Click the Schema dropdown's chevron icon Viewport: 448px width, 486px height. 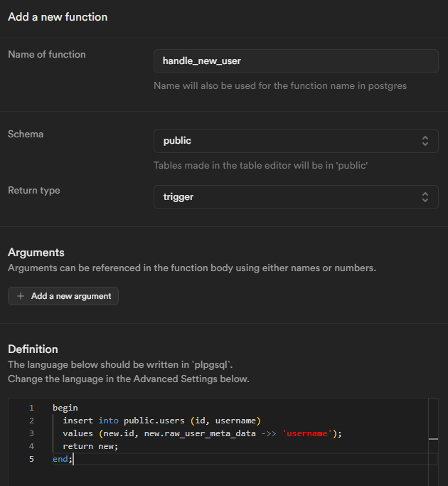(x=425, y=141)
